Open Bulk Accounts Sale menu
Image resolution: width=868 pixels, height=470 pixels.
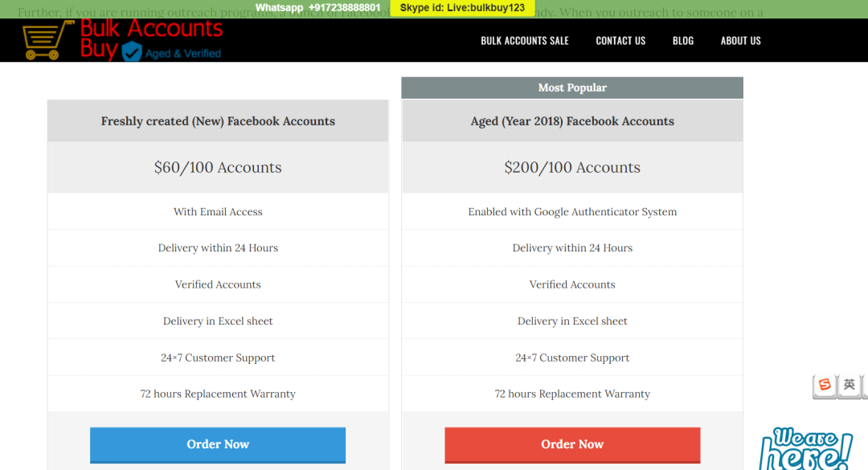click(524, 40)
